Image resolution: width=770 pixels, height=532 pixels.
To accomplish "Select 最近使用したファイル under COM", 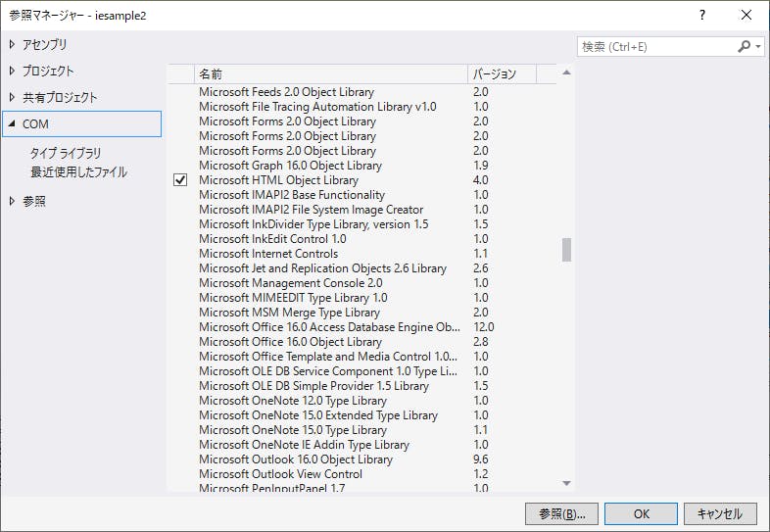I will [x=78, y=171].
